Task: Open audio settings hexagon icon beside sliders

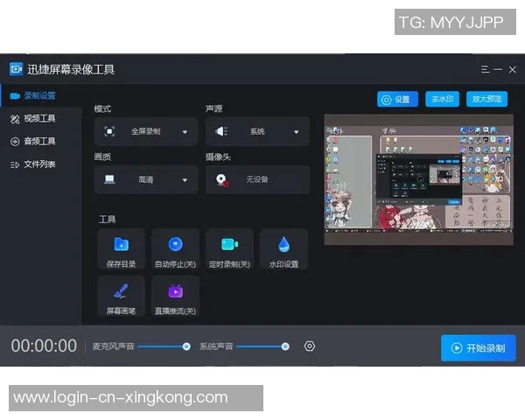Action: (x=310, y=346)
